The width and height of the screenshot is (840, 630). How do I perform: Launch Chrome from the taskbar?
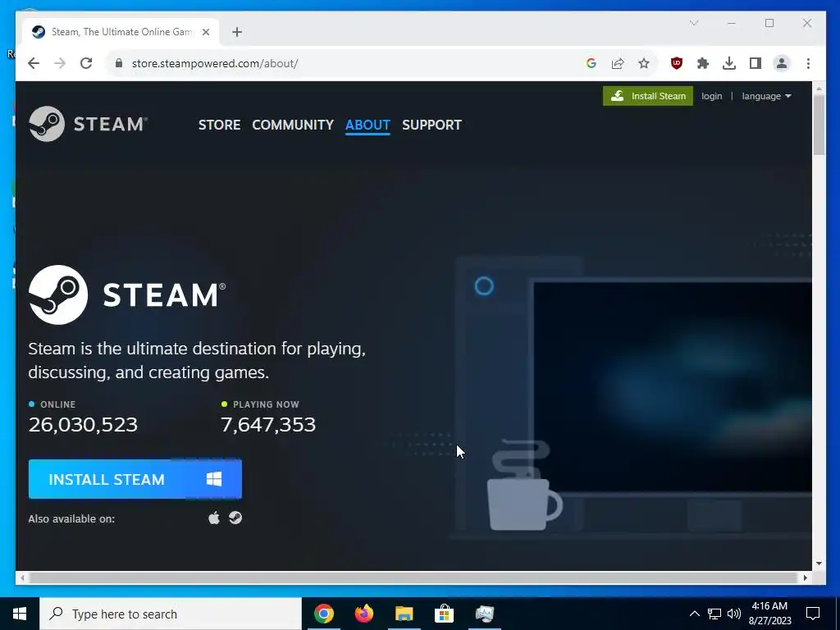(324, 614)
